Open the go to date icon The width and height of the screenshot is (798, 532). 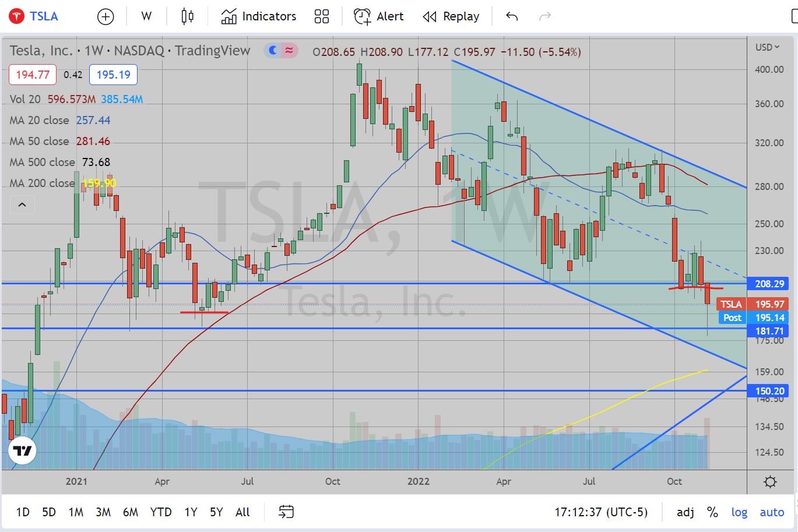286,512
